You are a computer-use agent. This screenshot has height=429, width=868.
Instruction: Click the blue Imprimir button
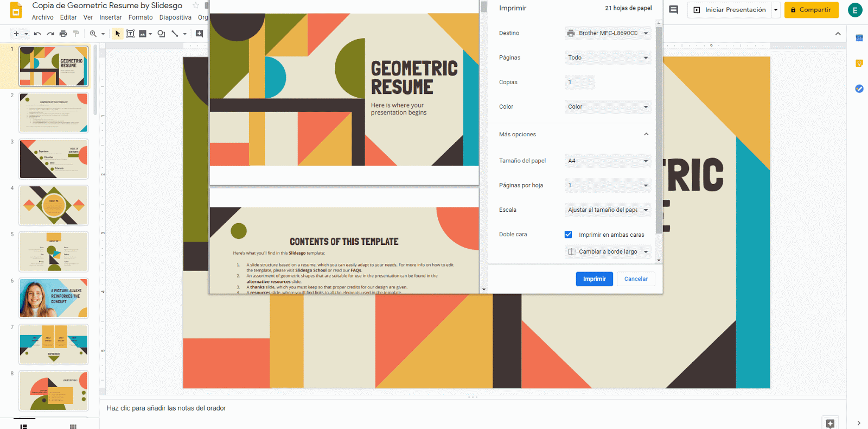pyautogui.click(x=595, y=279)
